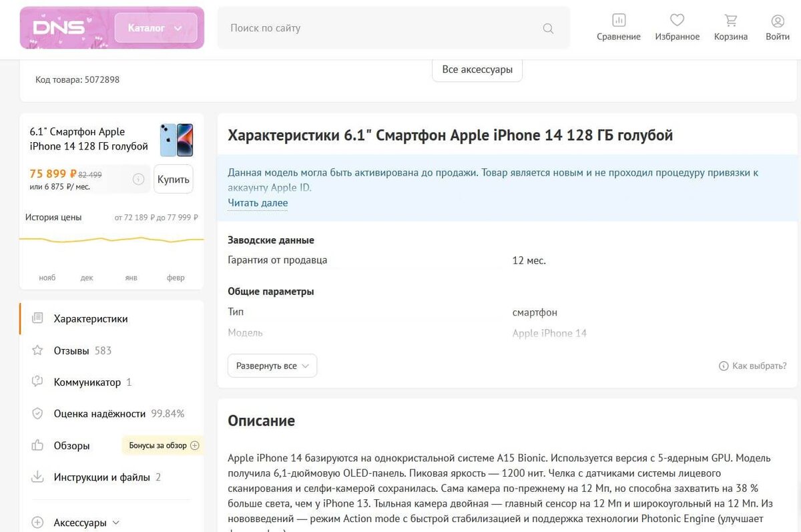Open Корзина shopping cart icon
This screenshot has width=801, height=532.
click(731, 28)
